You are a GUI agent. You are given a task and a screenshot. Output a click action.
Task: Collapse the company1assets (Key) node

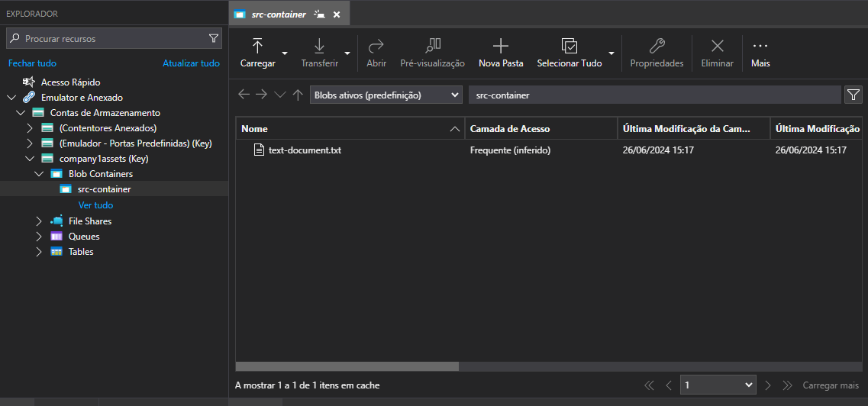click(x=30, y=159)
